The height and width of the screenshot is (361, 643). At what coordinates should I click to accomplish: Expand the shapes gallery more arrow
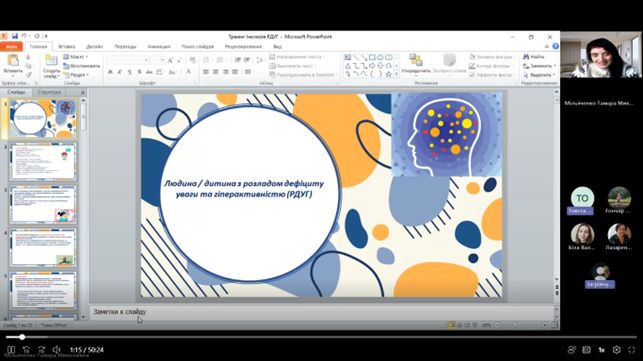(x=396, y=74)
